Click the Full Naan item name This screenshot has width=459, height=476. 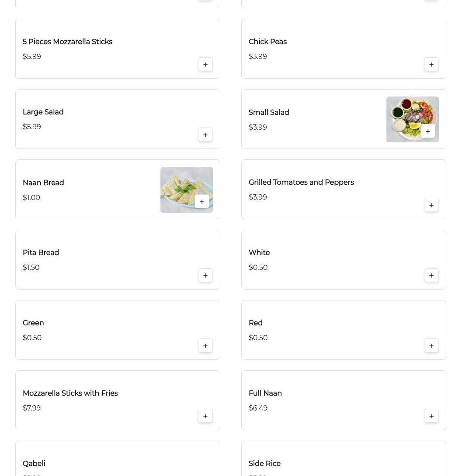coord(265,393)
